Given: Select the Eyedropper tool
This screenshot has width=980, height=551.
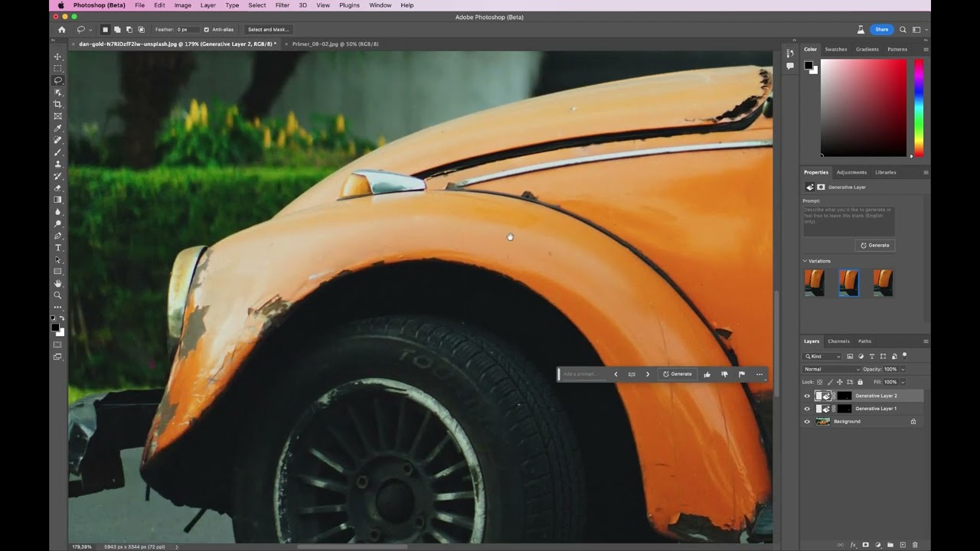Looking at the screenshot, I should click(57, 128).
